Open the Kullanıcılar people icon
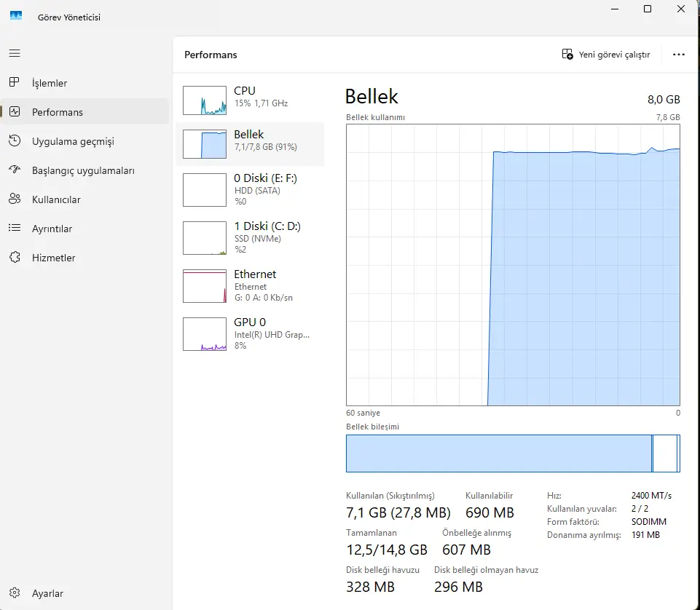Image resolution: width=700 pixels, height=610 pixels. coord(15,199)
